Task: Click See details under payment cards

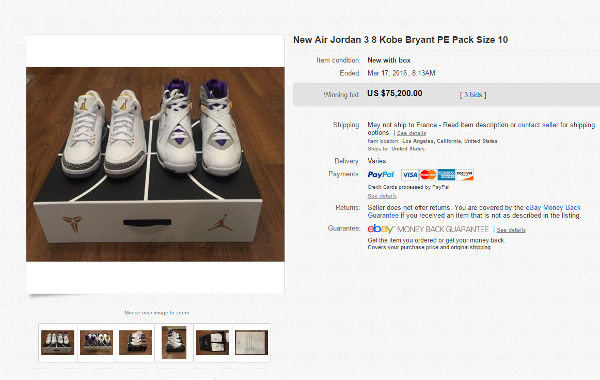Action: tap(382, 196)
